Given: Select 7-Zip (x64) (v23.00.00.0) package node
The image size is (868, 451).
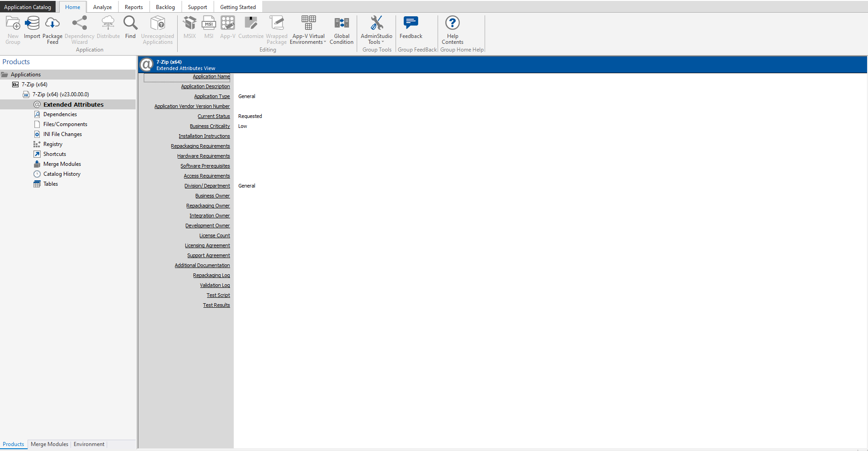Looking at the screenshot, I should [x=61, y=94].
